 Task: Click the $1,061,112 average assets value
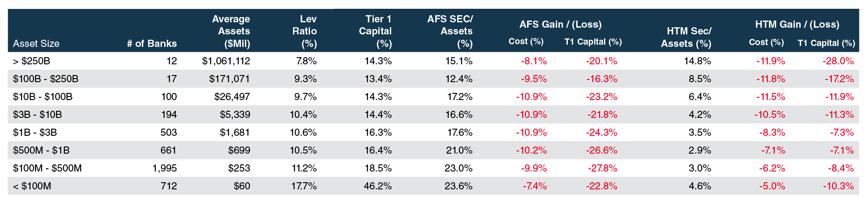(226, 61)
